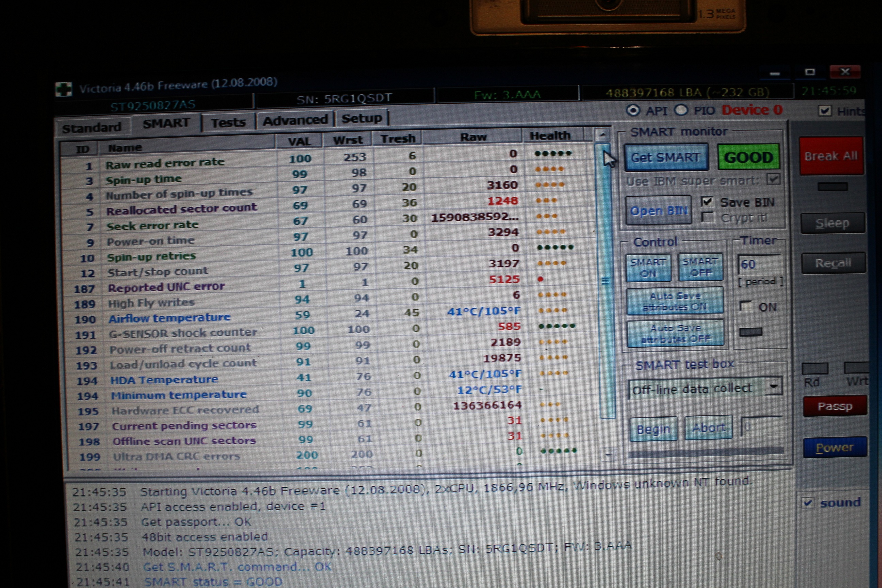Enable the Timer ON checkbox
The width and height of the screenshot is (882, 588).
[746, 307]
